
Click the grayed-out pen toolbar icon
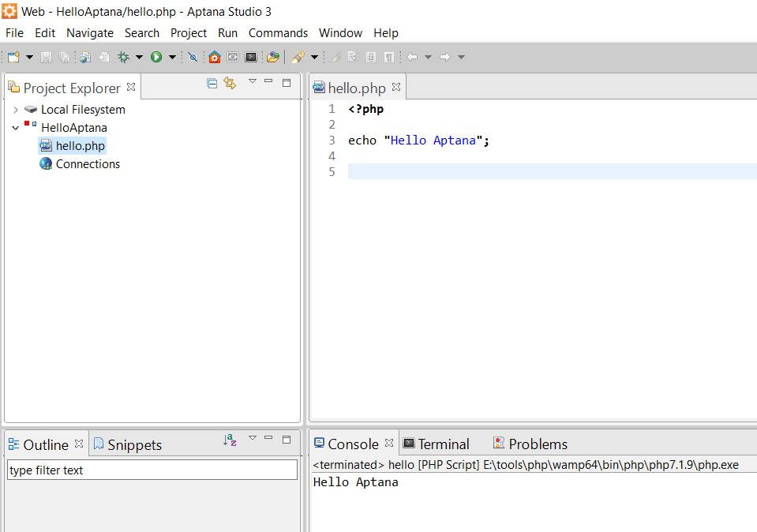tap(335, 57)
